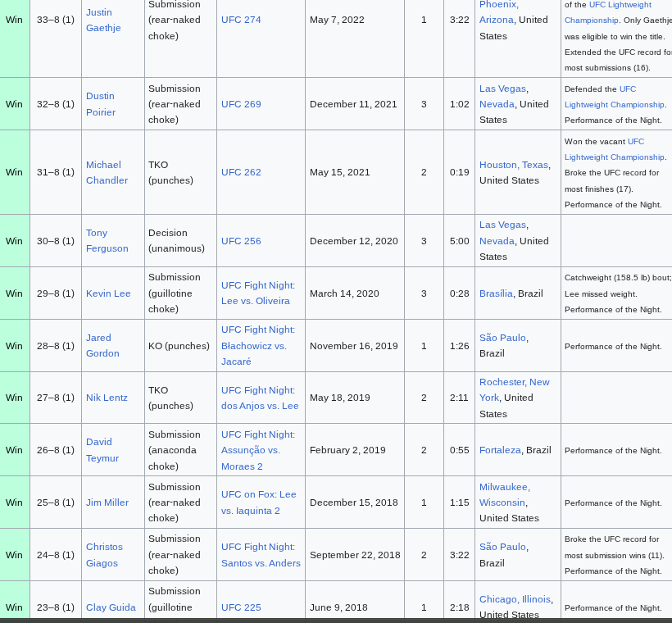
Task: Click the KO (punches) method cell
Action: 179,346
